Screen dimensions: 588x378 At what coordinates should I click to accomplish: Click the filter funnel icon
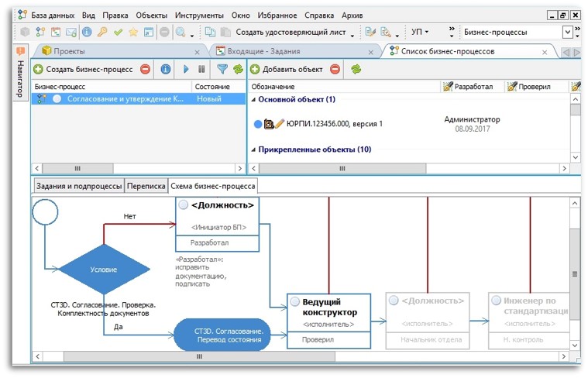pyautogui.click(x=222, y=70)
